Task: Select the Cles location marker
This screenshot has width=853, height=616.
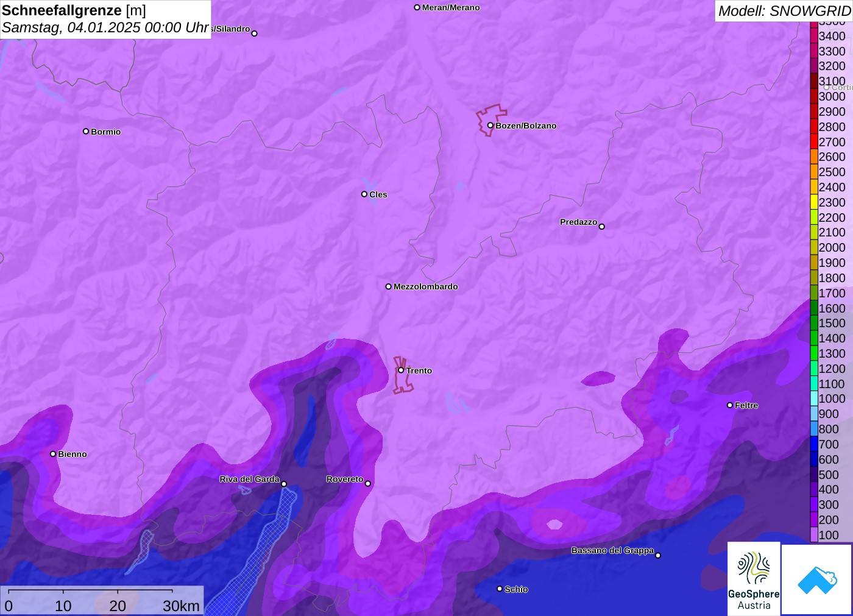Action: [x=364, y=194]
